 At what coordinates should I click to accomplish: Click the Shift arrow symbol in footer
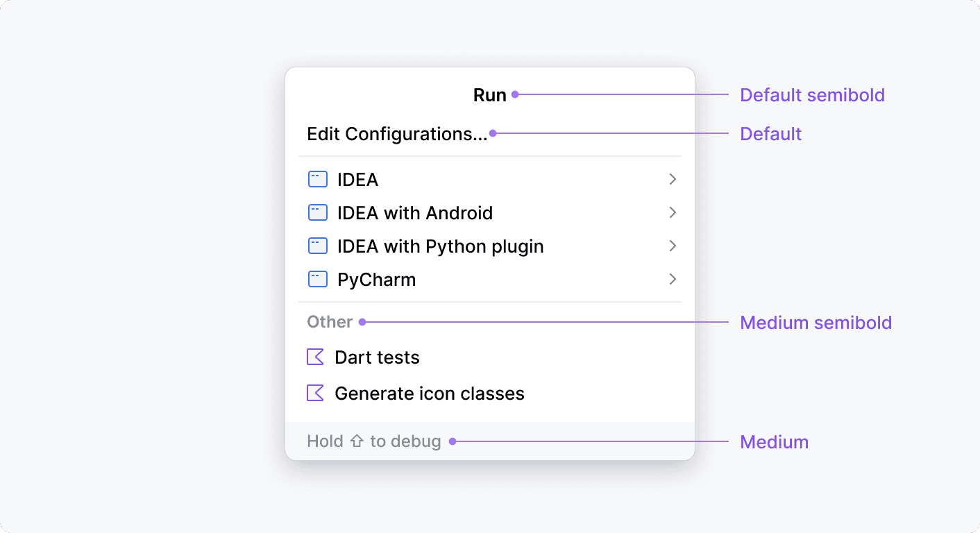(x=357, y=441)
